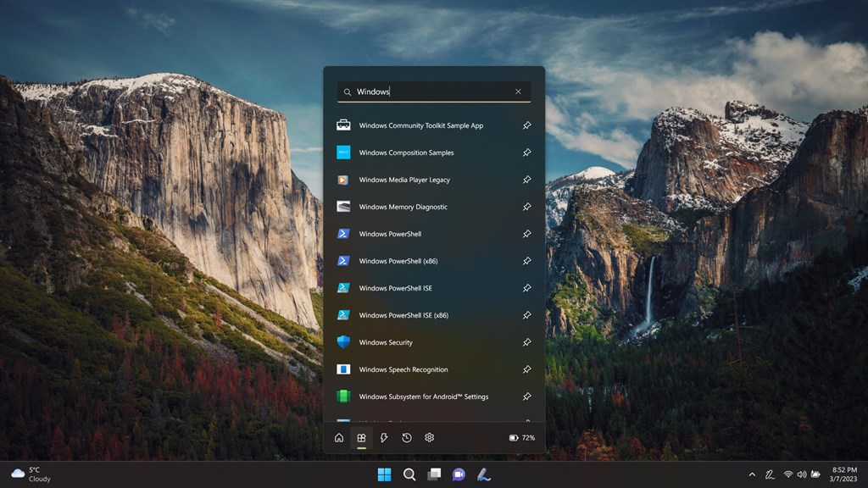Click the battery 72% indicator
The width and height of the screenshot is (868, 488).
coord(522,438)
